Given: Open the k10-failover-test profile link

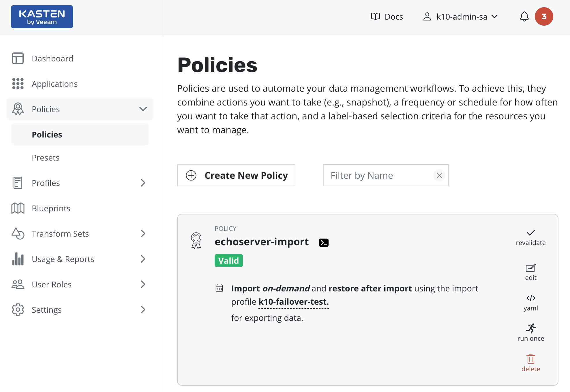Looking at the screenshot, I should (293, 302).
